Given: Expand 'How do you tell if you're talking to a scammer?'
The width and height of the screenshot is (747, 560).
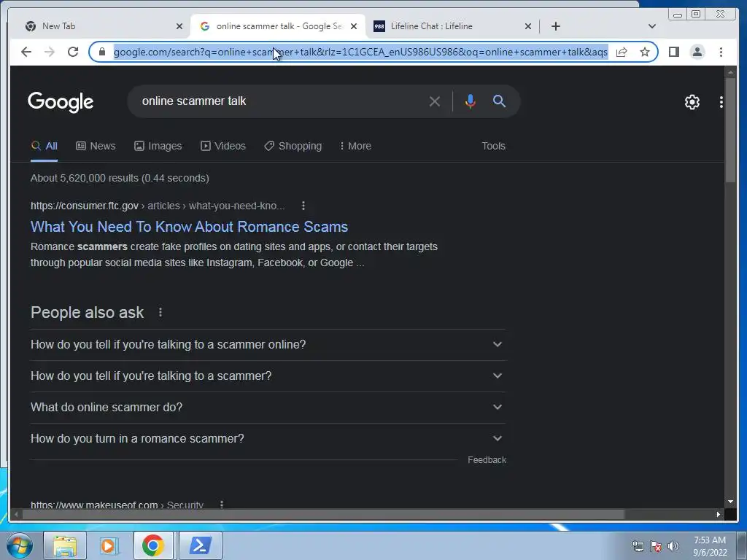Looking at the screenshot, I should [x=268, y=376].
